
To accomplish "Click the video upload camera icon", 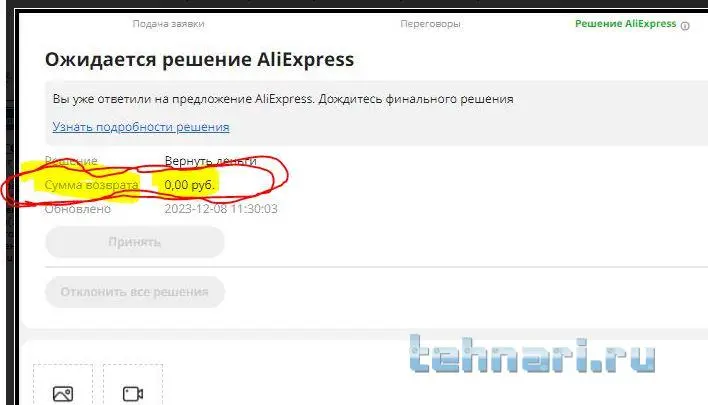I will click(133, 394).
